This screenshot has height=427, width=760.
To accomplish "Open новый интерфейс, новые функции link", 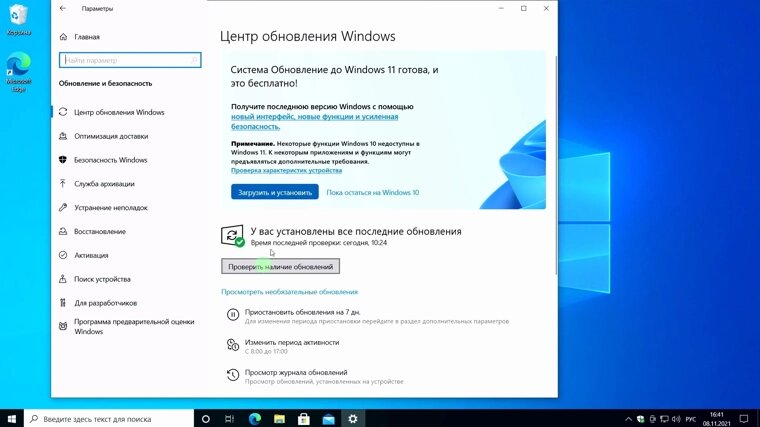I will point(315,121).
